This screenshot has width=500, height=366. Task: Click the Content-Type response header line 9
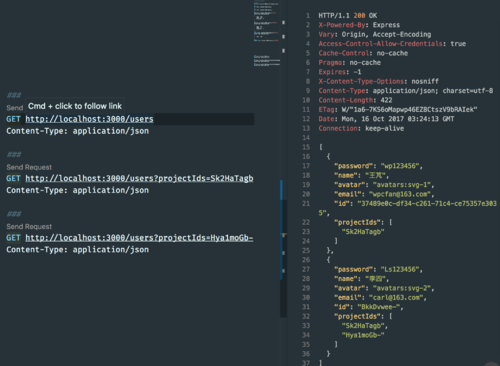pos(406,91)
